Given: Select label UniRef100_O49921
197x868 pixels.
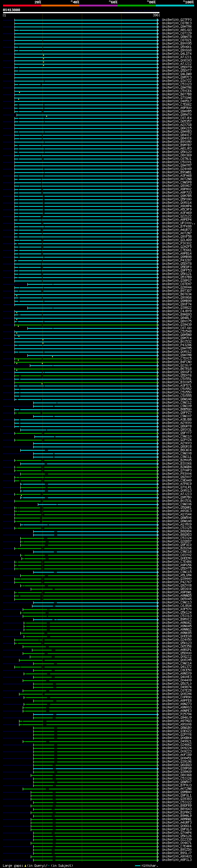Looking at the screenshot, I should coord(177,741).
